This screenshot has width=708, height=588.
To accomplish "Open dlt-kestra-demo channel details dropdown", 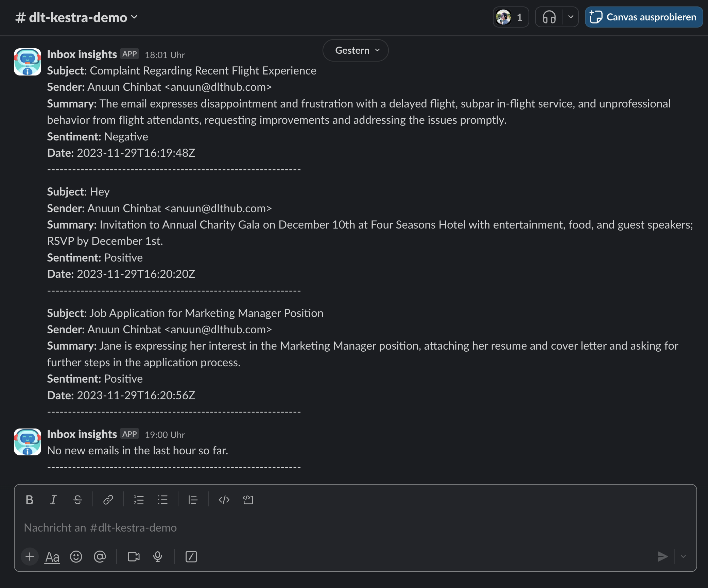I will coord(77,17).
